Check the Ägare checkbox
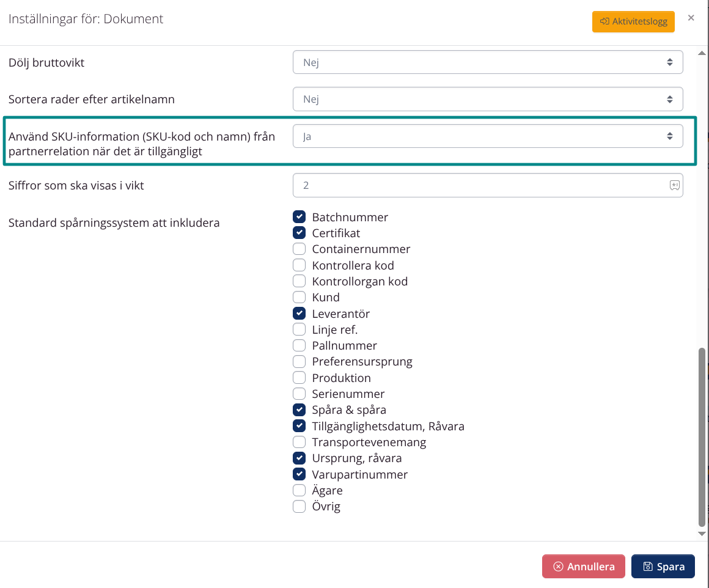 click(x=299, y=491)
